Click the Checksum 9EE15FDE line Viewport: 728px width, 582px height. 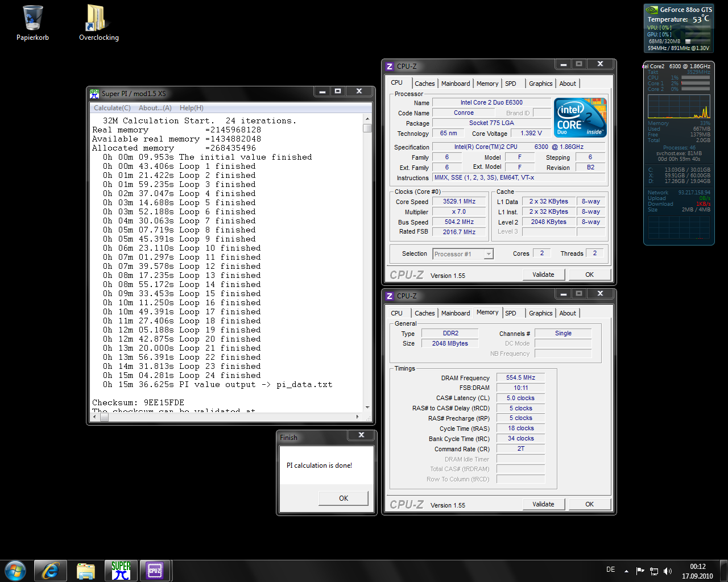pyautogui.click(x=138, y=402)
